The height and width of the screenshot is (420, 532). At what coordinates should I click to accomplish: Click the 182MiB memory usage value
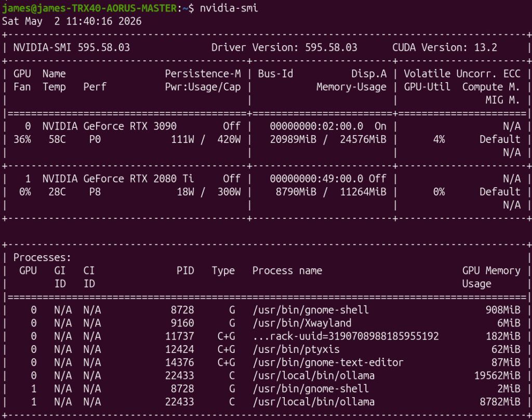(503, 336)
